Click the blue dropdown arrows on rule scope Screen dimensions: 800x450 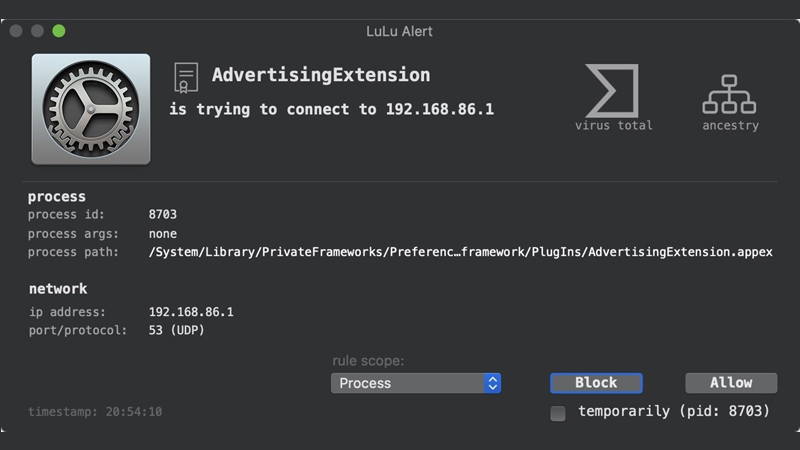click(x=491, y=383)
